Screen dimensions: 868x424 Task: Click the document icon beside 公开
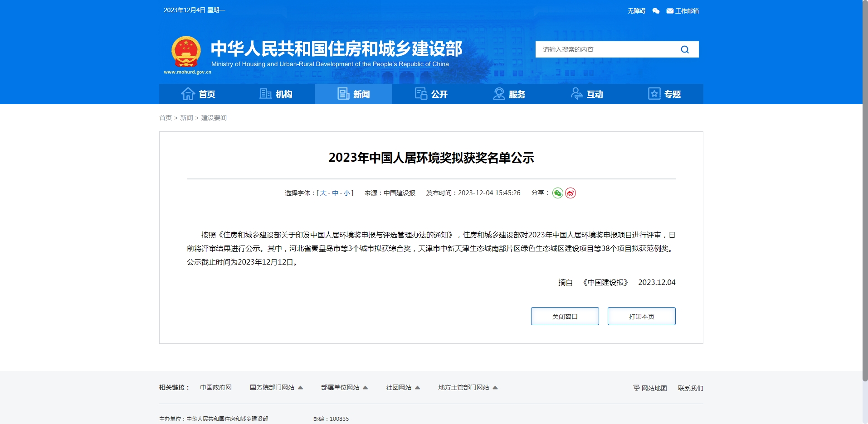(421, 94)
